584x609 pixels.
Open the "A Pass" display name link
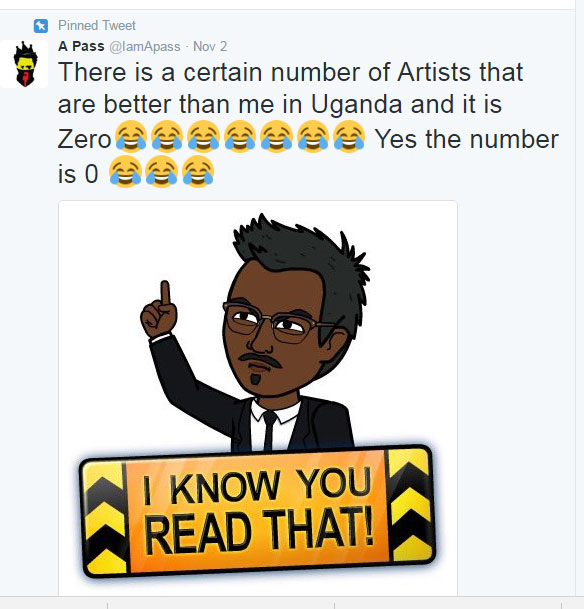pyautogui.click(x=81, y=46)
